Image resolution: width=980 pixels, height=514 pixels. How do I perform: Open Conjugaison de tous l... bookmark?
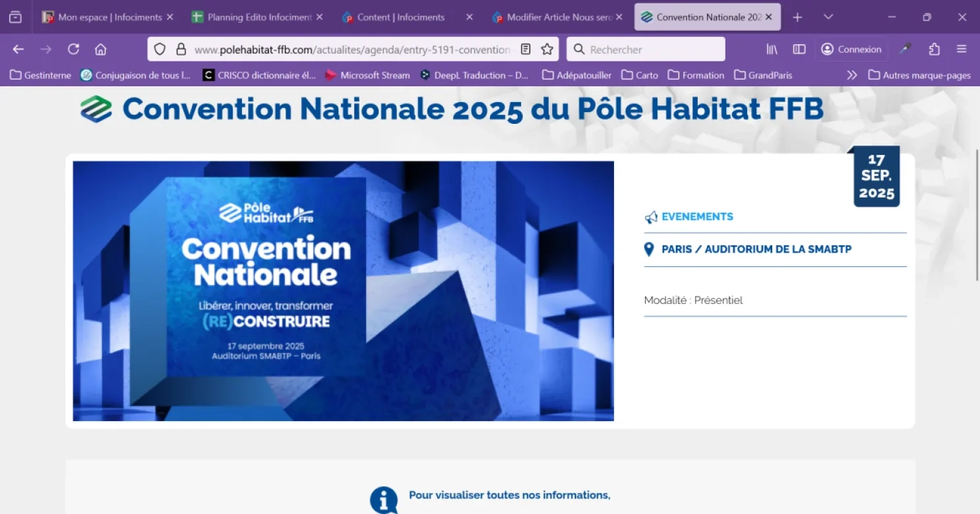(x=135, y=75)
